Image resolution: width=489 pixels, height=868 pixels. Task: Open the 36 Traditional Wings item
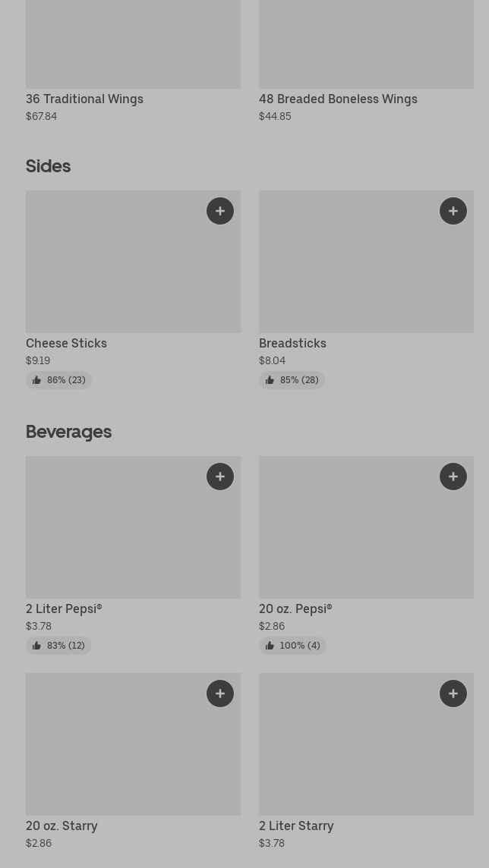[84, 99]
